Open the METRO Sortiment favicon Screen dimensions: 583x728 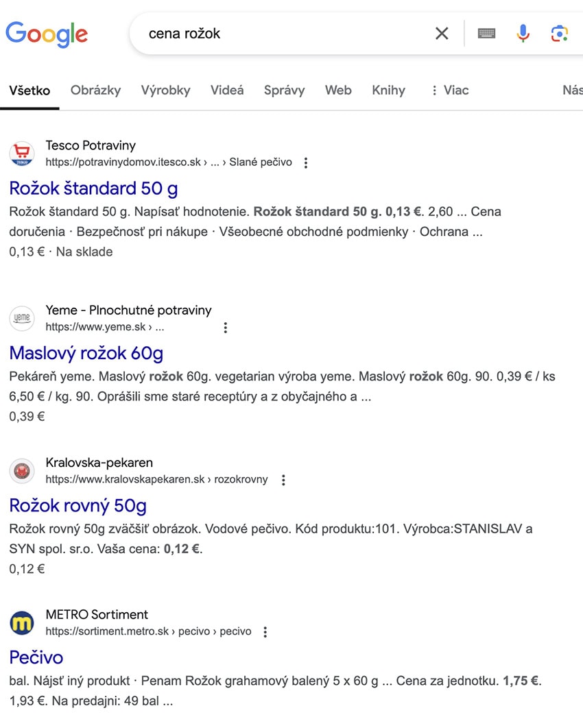22,622
